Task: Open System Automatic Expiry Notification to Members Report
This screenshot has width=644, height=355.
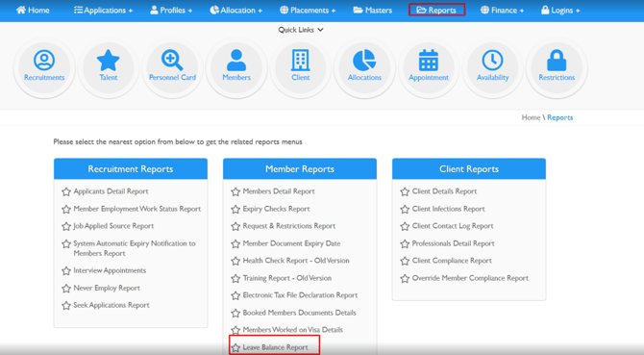Action: (135, 248)
